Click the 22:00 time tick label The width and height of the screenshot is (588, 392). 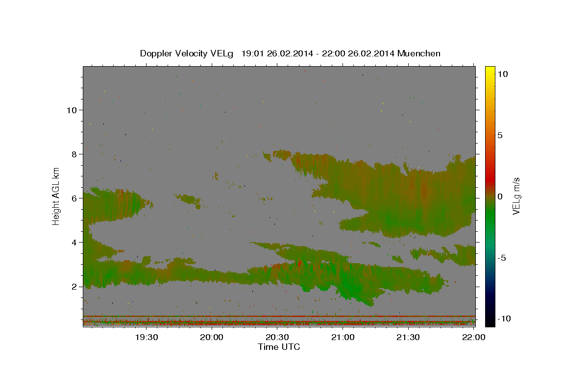pyautogui.click(x=473, y=337)
